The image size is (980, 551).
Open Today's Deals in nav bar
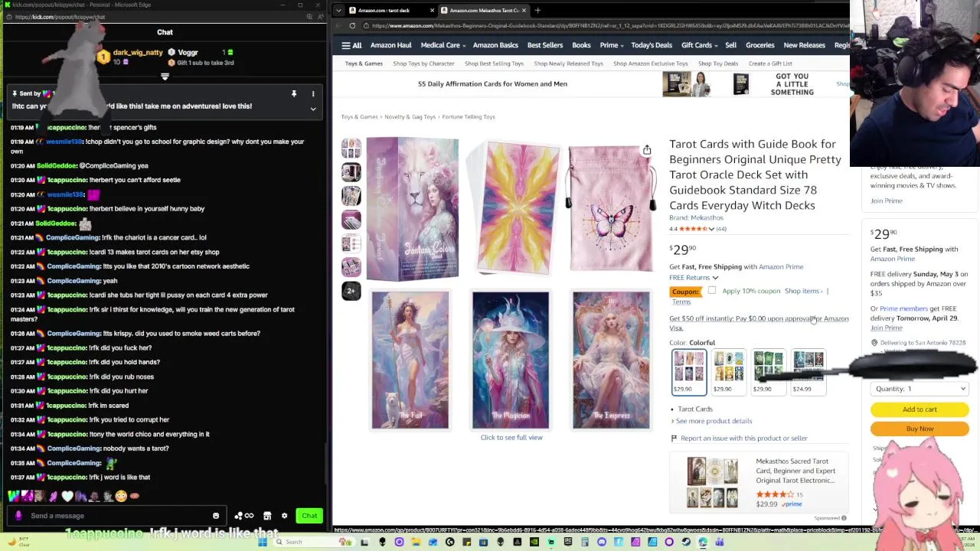click(652, 45)
